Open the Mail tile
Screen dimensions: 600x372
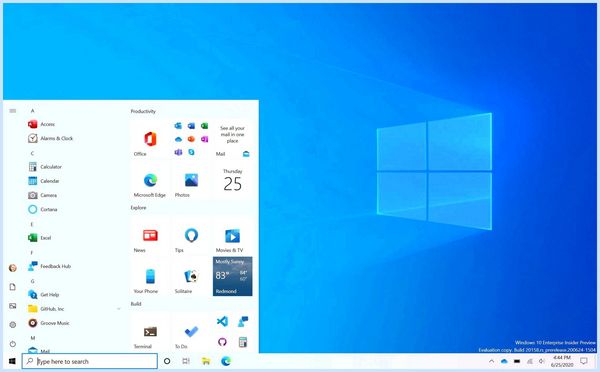[232, 139]
